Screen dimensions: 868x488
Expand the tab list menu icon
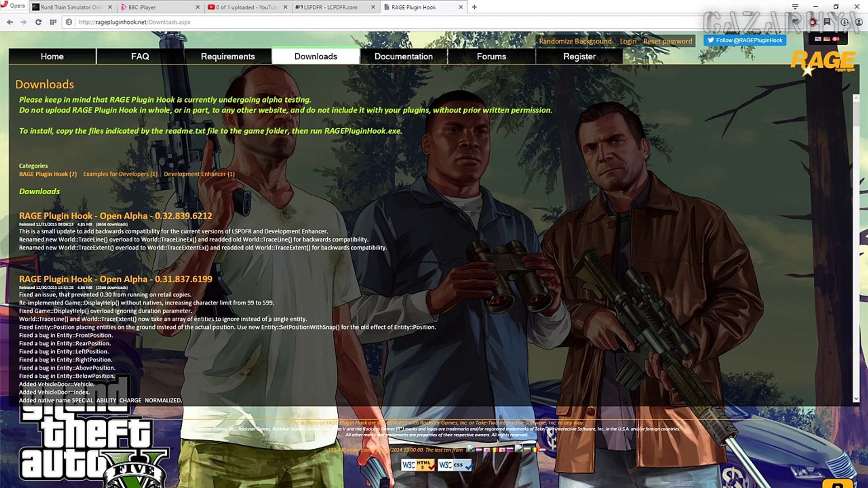795,6
